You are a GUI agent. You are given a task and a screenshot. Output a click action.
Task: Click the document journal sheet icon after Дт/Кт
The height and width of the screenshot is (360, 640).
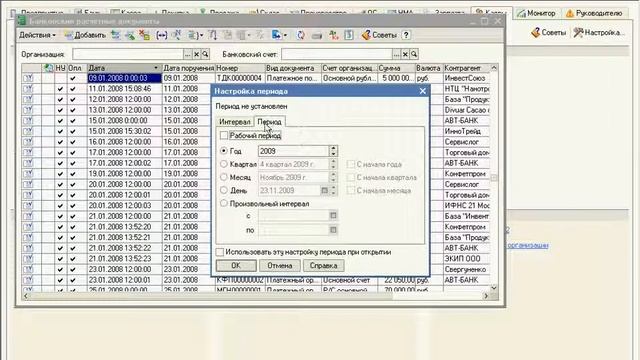click(349, 35)
